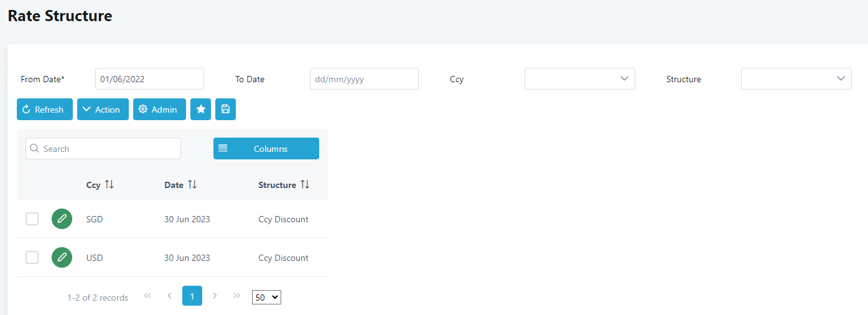Screen dimensions: 868x315
Task: Go to the next page arrow
Action: (x=215, y=296)
